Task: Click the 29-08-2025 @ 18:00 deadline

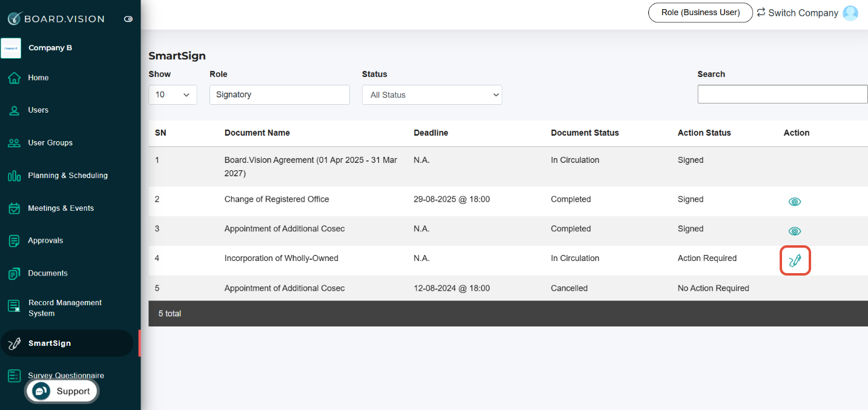Action: click(x=452, y=199)
